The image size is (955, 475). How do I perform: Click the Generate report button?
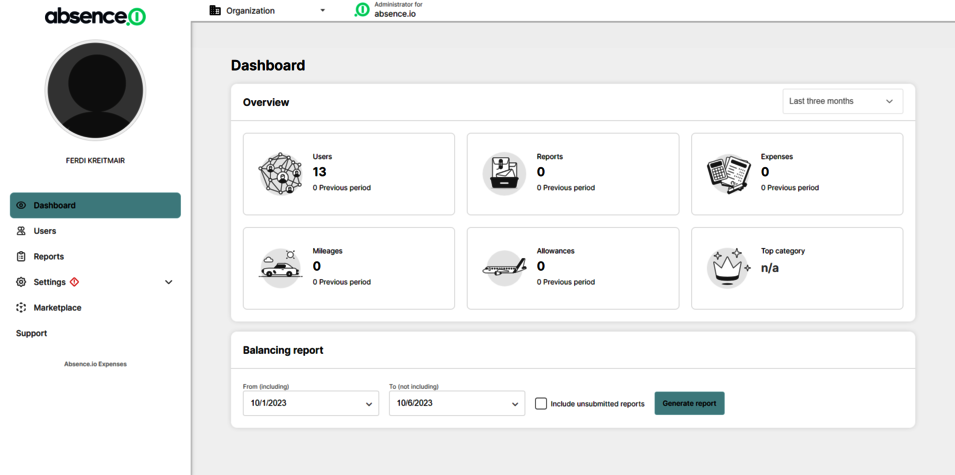pos(689,403)
